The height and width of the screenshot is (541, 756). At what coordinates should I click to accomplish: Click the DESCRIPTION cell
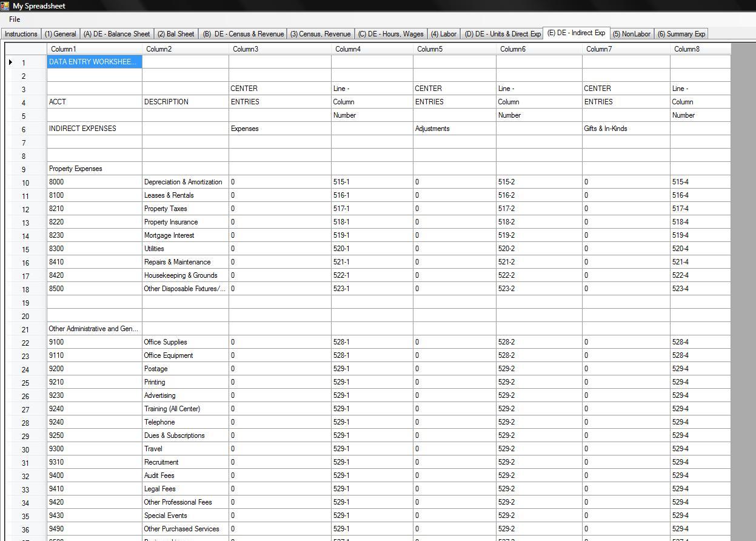186,102
